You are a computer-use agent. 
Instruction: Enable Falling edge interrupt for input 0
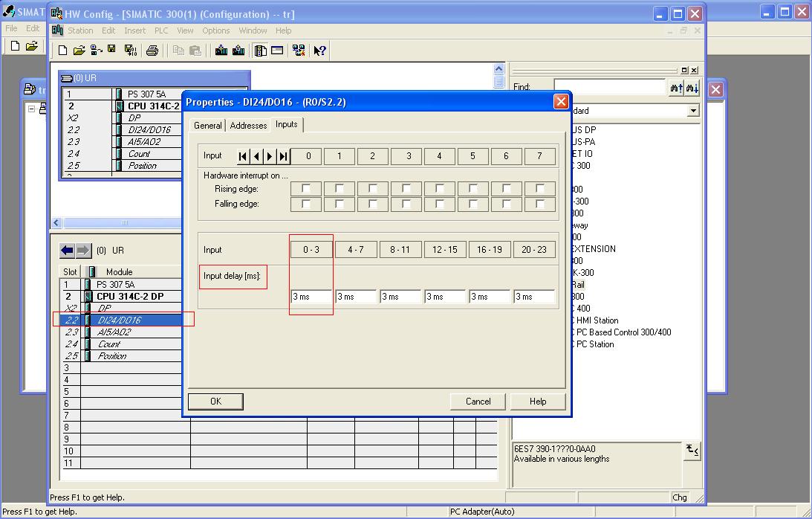point(306,204)
